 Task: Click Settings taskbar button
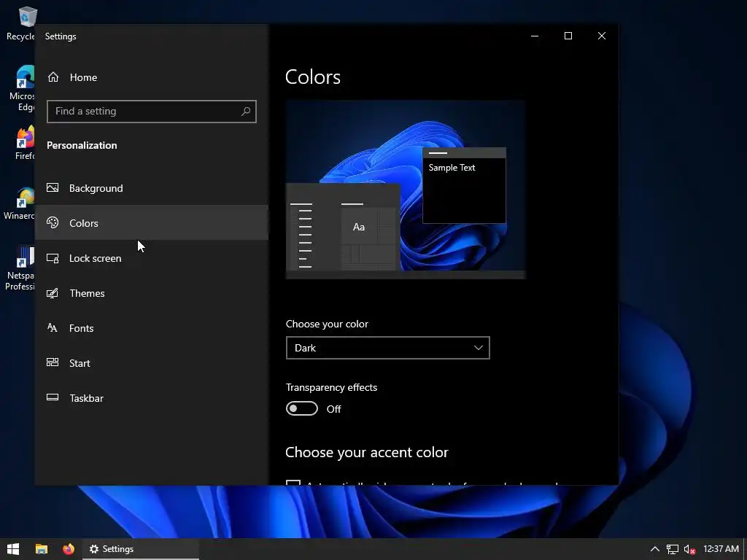click(141, 549)
